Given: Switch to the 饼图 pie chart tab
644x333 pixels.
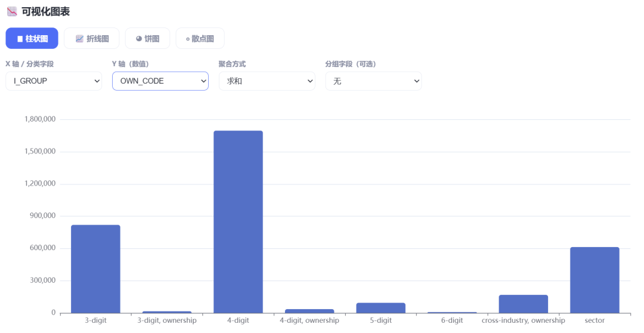Looking at the screenshot, I should (x=147, y=39).
